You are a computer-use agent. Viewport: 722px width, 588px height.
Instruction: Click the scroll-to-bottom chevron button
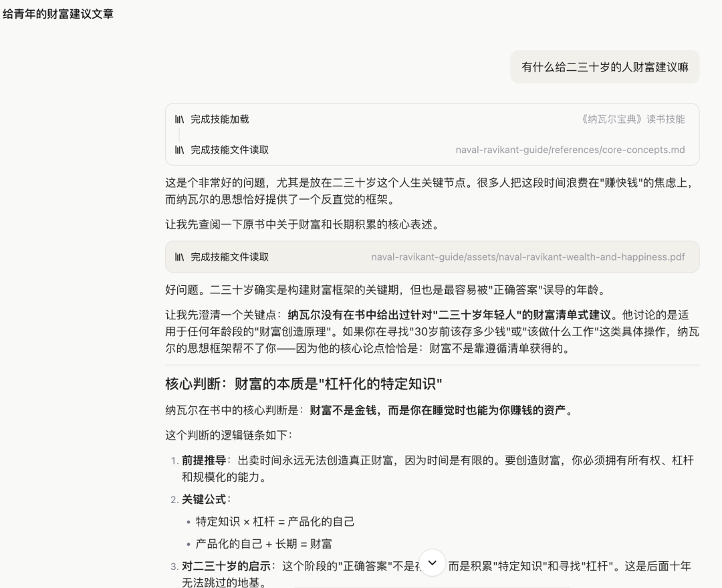click(432, 562)
